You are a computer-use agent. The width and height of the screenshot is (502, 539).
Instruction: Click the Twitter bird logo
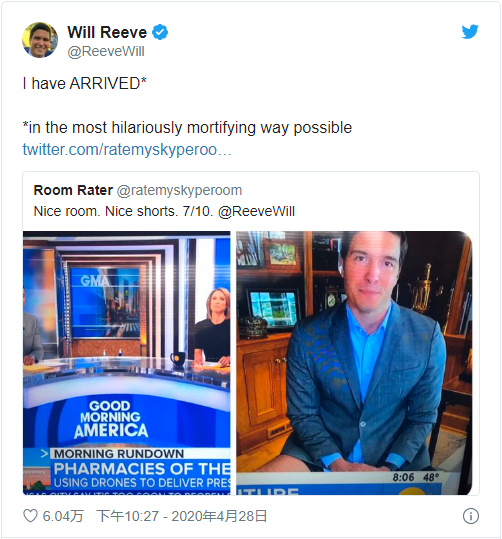point(470,32)
